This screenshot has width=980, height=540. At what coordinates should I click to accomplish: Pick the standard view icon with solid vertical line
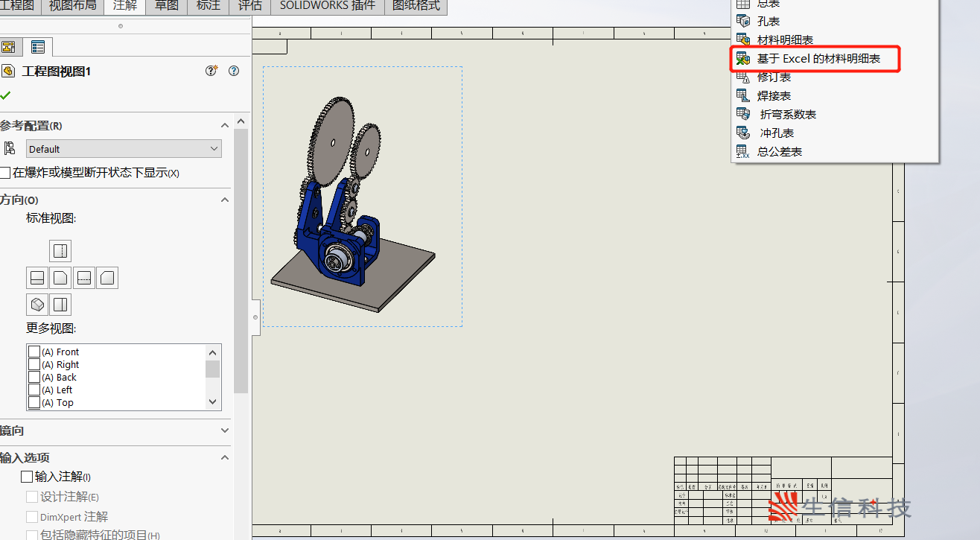pos(60,305)
